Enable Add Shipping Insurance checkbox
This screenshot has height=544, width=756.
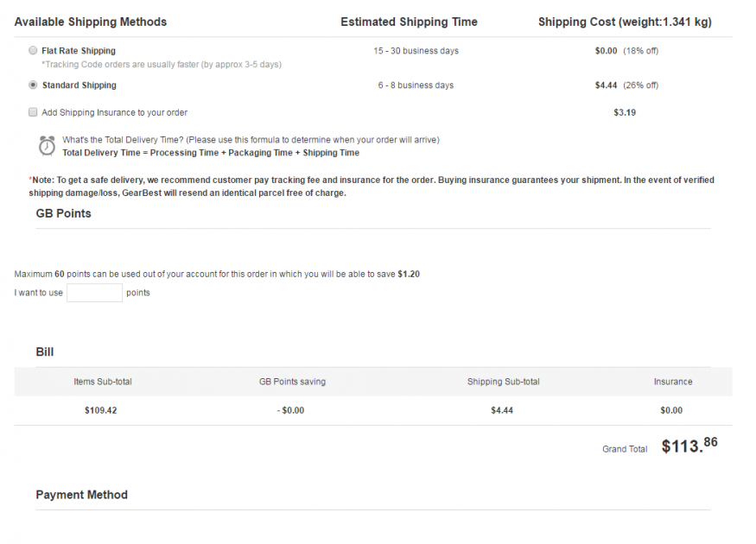point(33,112)
